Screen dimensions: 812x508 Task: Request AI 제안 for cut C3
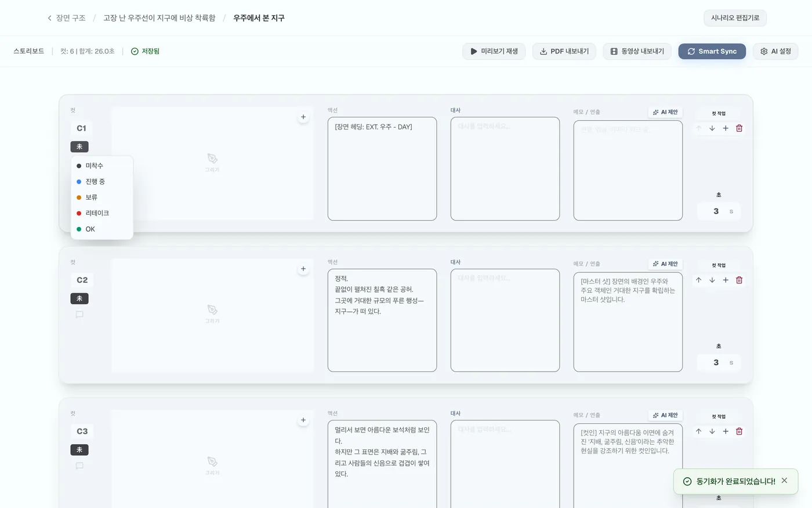point(665,415)
